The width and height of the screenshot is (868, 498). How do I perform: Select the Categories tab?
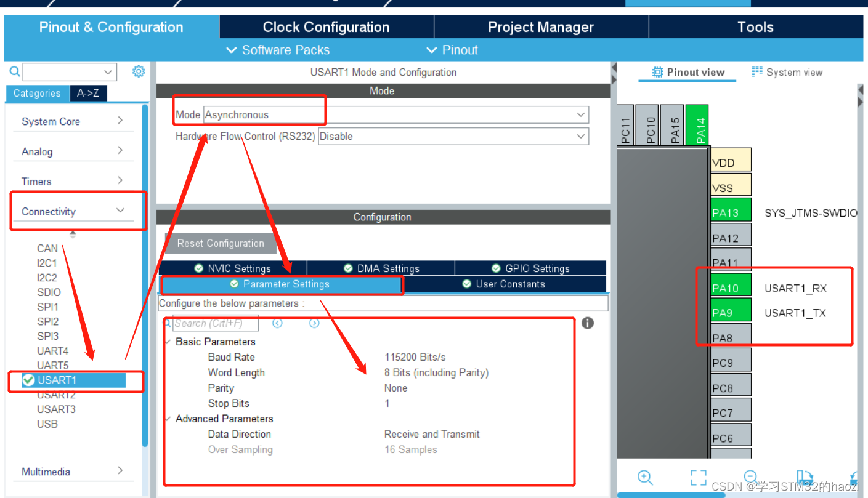click(x=37, y=94)
